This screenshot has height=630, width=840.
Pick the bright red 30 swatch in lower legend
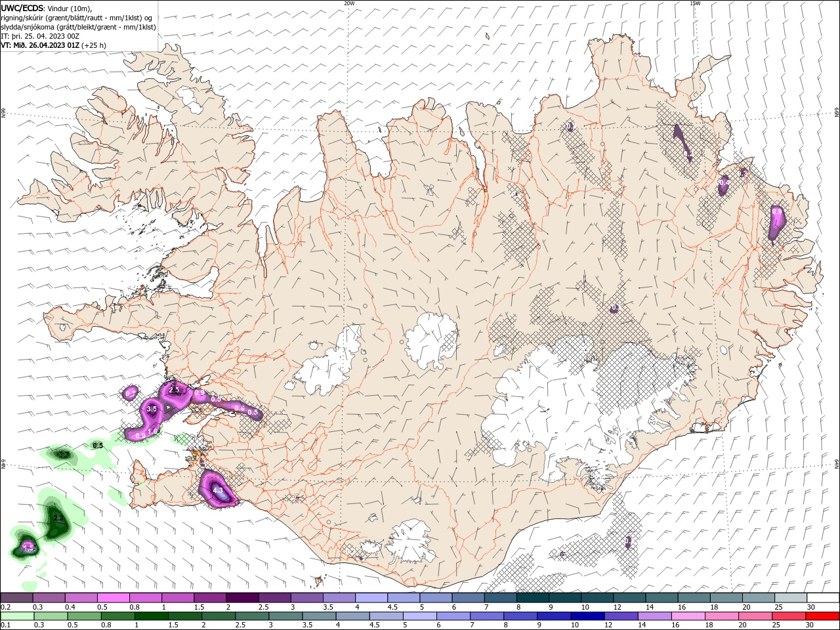point(824,616)
